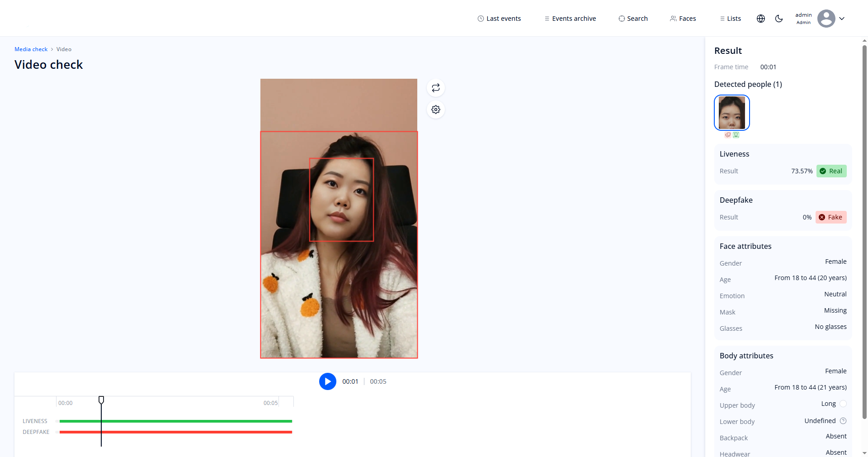Expand the Upper body info circle
Viewport: 868px width, 457px height.
pos(844,404)
